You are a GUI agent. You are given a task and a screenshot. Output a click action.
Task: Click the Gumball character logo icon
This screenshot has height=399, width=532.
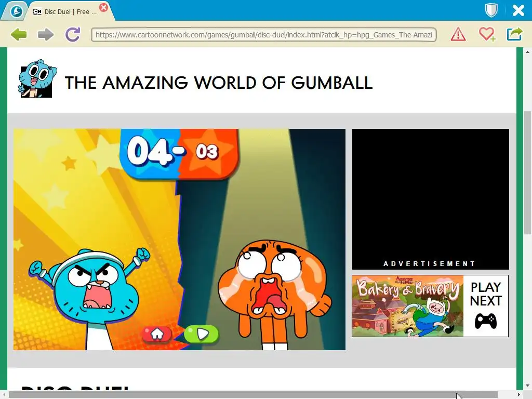click(37, 79)
